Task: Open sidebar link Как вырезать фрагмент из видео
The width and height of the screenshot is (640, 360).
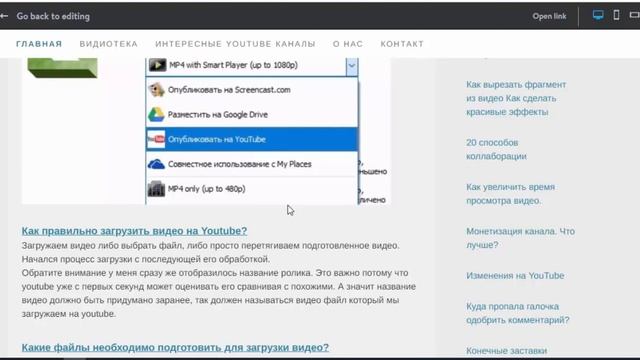Action: click(516, 98)
